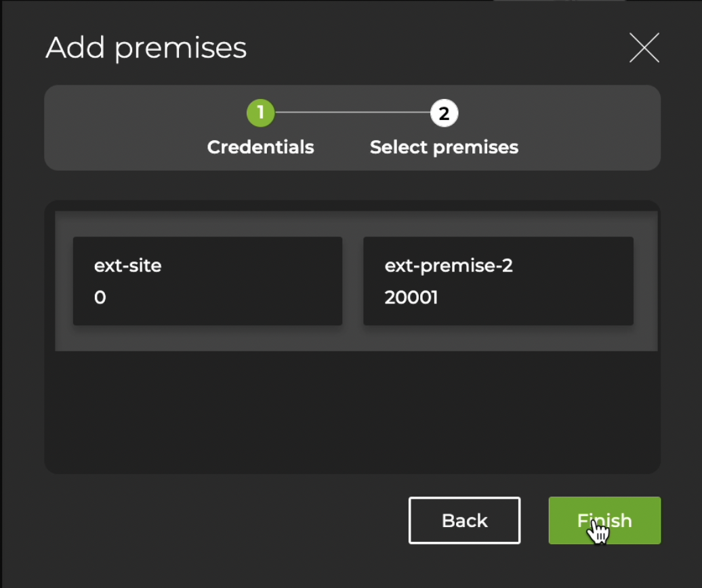The width and height of the screenshot is (702, 588).
Task: Click the step 2 Select premises circle indicator
Action: [x=444, y=113]
